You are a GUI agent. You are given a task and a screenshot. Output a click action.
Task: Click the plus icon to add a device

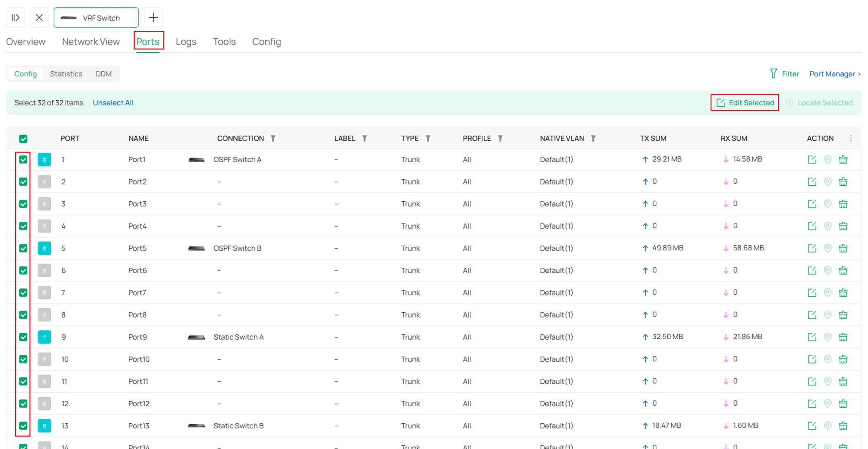point(153,17)
